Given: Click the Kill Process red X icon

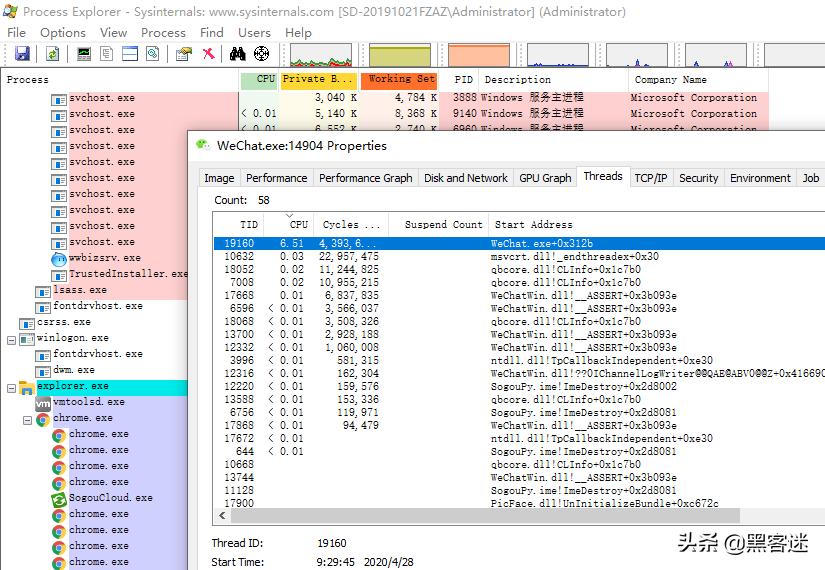Looking at the screenshot, I should (208, 53).
